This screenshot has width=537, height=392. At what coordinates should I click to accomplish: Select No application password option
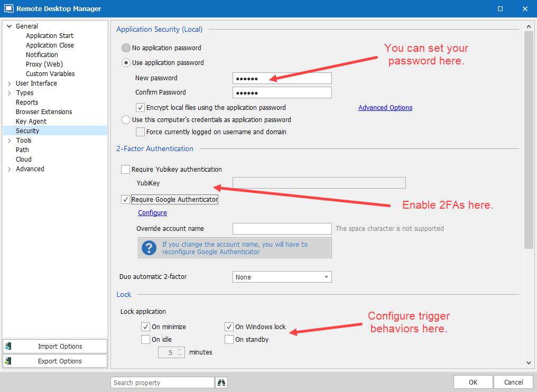pos(126,48)
